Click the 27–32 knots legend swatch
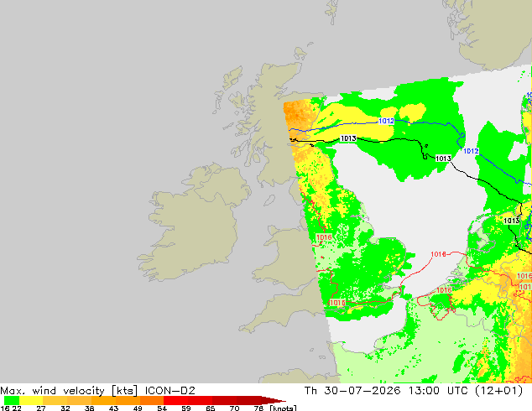This screenshot has width=532, height=411. (55, 400)
